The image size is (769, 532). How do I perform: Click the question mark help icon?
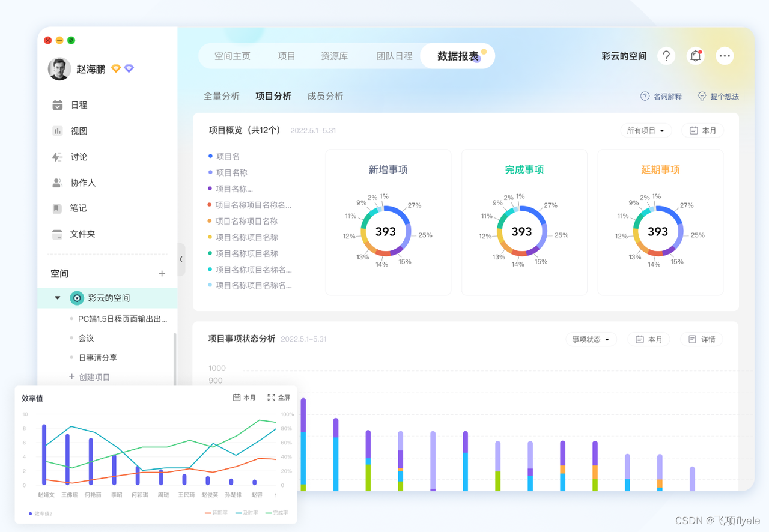click(x=666, y=56)
